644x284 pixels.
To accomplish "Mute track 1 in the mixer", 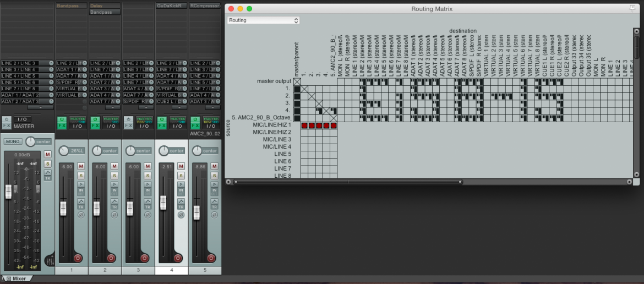I will pyautogui.click(x=81, y=166).
